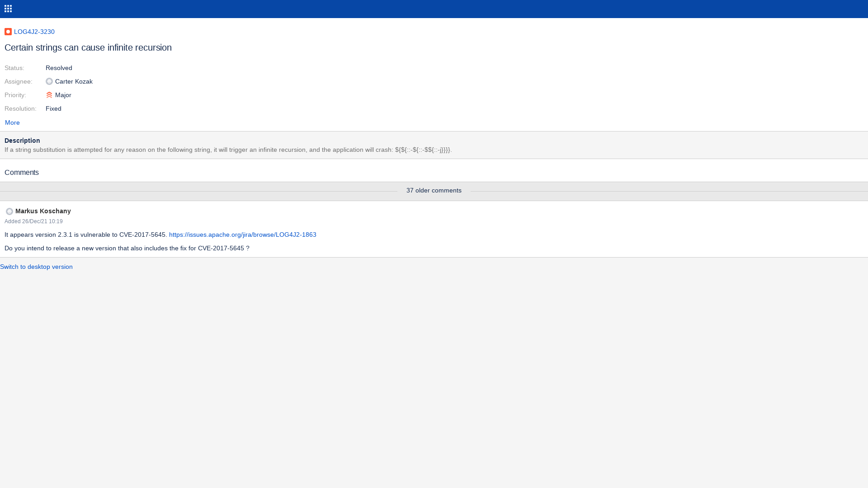This screenshot has width=868, height=488.
Task: Click the Resolution: label
Action: tap(20, 108)
